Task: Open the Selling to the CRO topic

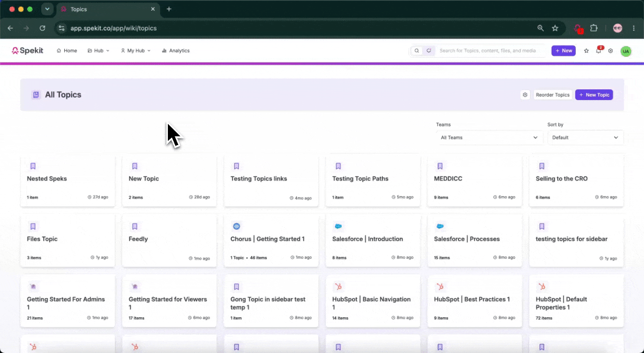Action: [576, 179]
